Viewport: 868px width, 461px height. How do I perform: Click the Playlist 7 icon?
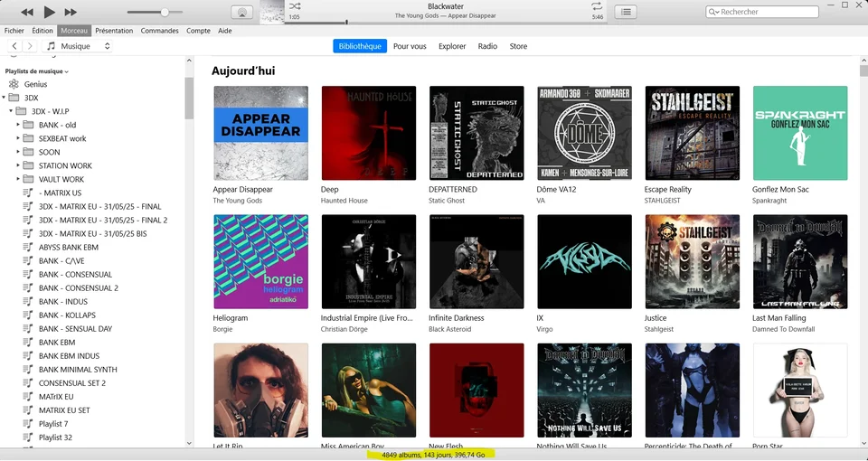click(28, 423)
